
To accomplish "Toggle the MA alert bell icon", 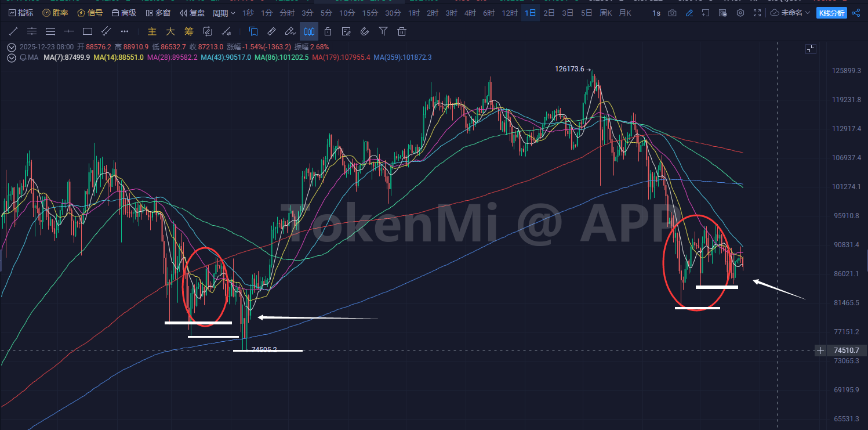I will (x=23, y=57).
